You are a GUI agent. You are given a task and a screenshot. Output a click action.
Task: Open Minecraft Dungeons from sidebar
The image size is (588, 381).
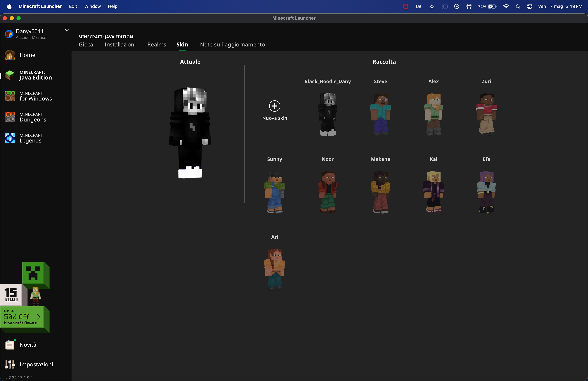[10, 117]
